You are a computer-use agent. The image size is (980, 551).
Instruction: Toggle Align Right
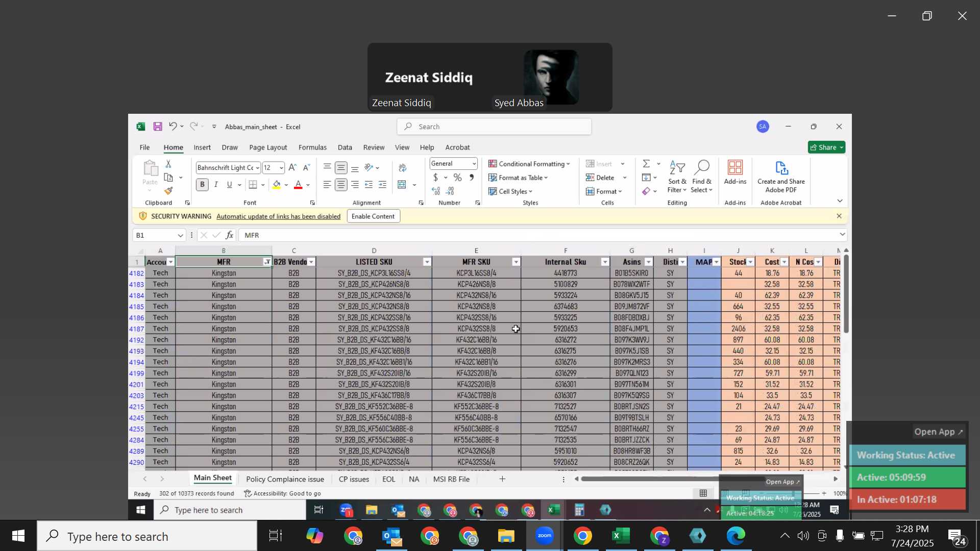[355, 185]
